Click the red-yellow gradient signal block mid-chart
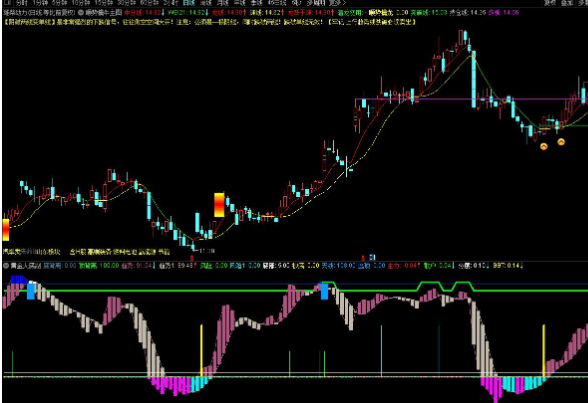588x403 pixels. 219,205
